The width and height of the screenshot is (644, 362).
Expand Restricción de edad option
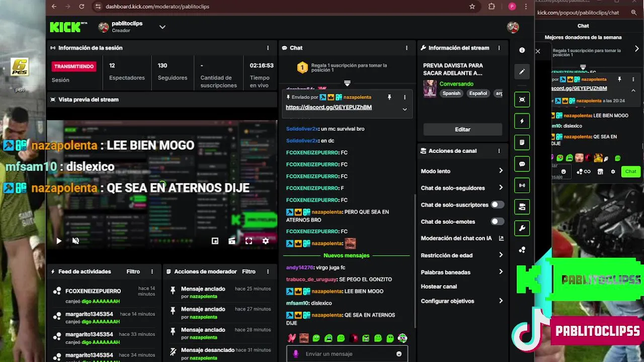[x=462, y=255]
